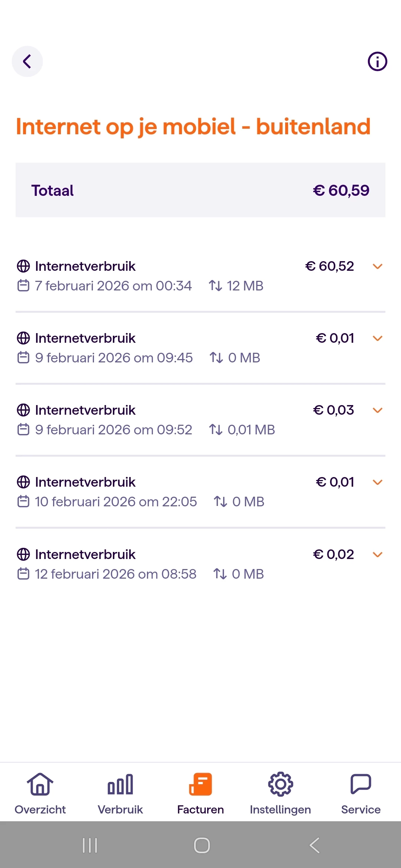The width and height of the screenshot is (401, 868).
Task: Tap the Service chat bubble icon
Action: (361, 784)
